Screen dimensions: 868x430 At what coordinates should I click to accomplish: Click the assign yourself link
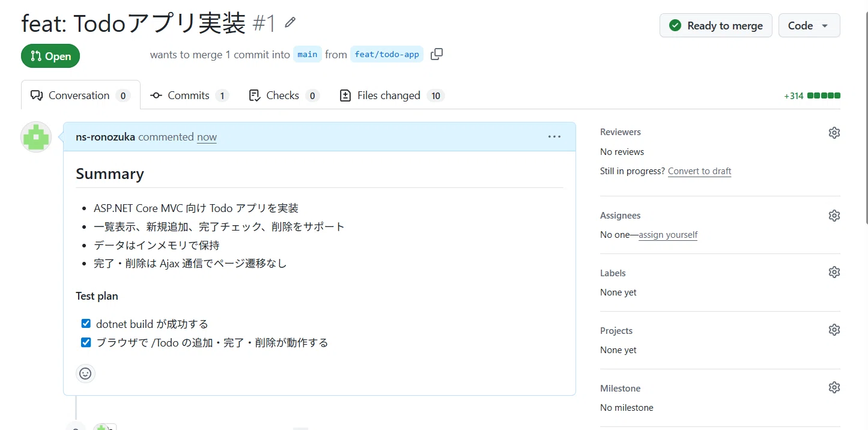pyautogui.click(x=668, y=235)
